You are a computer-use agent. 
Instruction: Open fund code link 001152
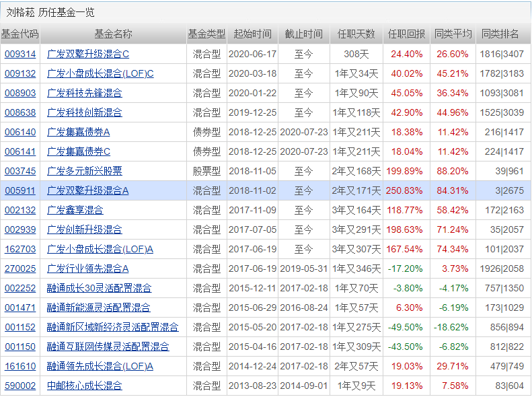click(20, 328)
